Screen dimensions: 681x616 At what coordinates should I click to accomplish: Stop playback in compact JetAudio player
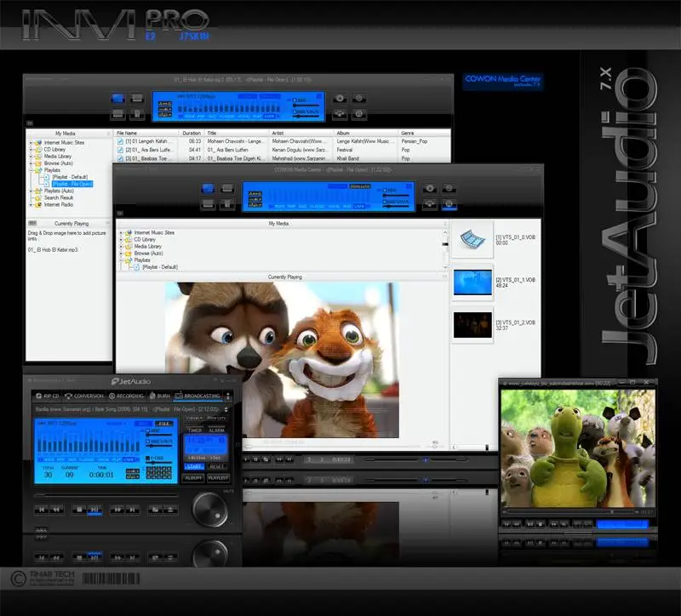(x=78, y=509)
